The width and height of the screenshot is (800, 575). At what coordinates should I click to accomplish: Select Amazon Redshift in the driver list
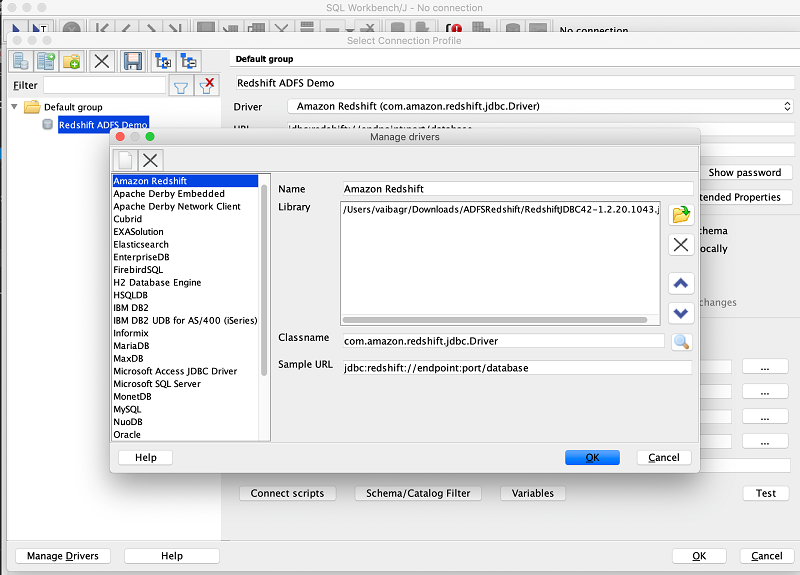pos(185,181)
